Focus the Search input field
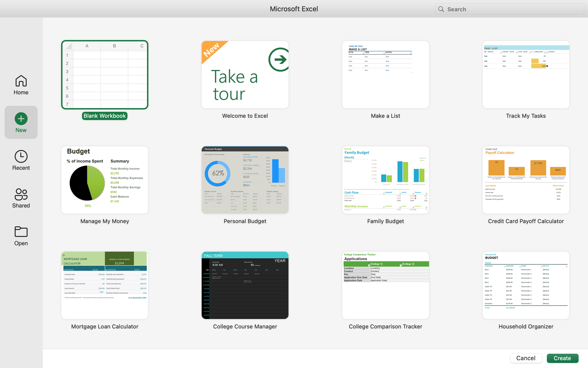The image size is (588, 368). coord(509,9)
